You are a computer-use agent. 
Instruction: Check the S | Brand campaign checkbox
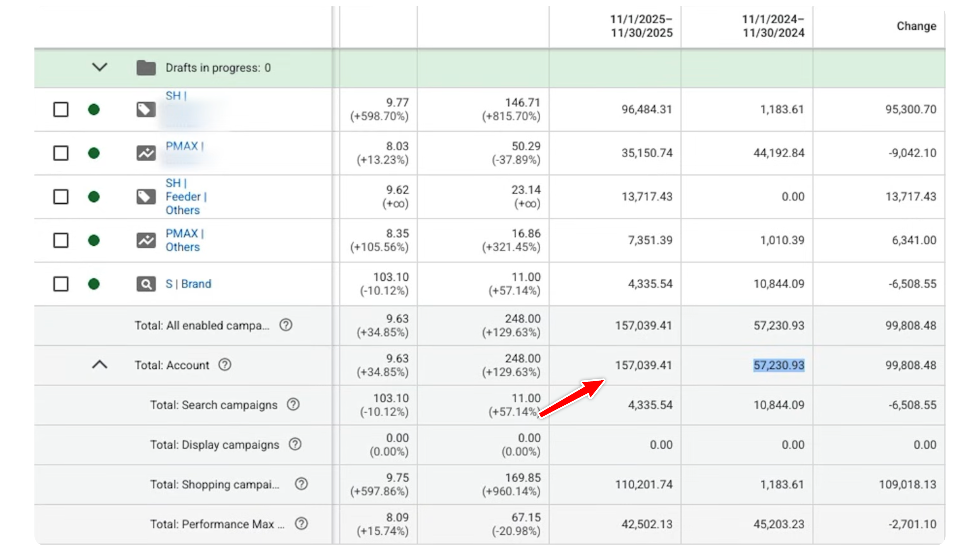point(61,284)
